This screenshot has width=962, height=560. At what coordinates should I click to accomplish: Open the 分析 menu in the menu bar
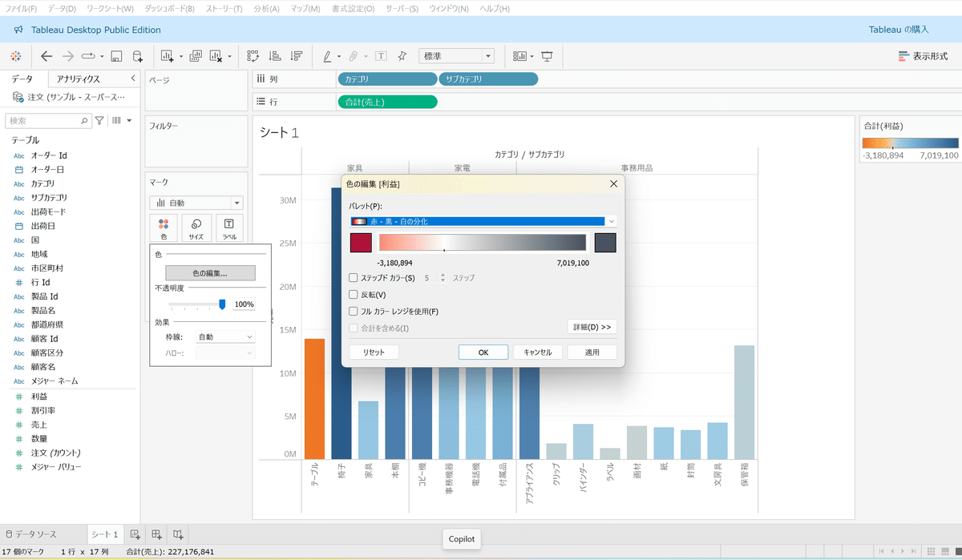tap(265, 9)
